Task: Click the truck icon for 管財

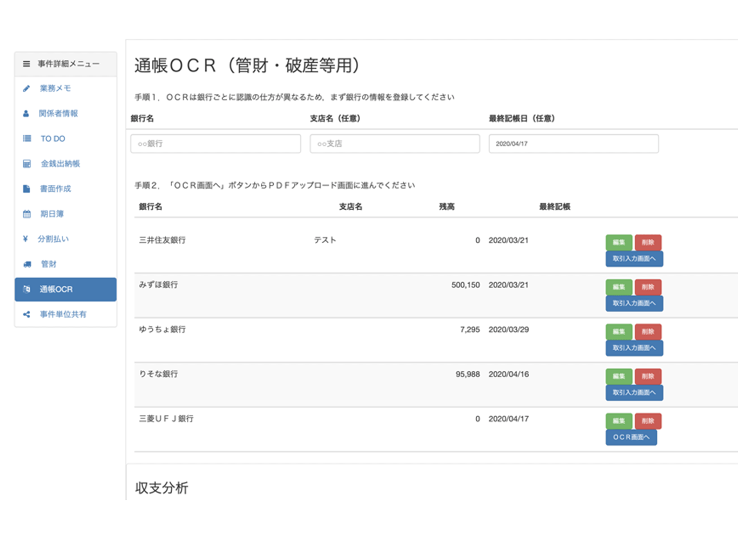Action: (27, 264)
